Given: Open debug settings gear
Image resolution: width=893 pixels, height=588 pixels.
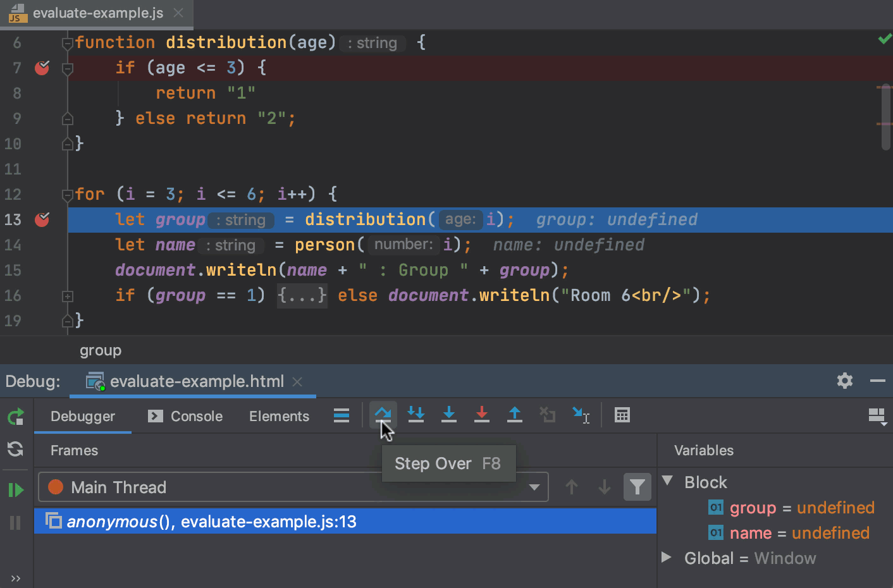Looking at the screenshot, I should coord(845,381).
